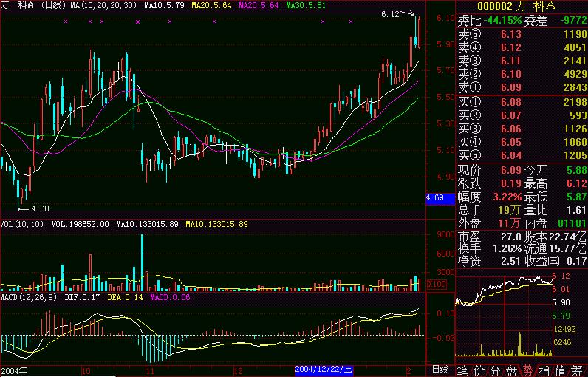Click the 2004/12/22 date marker on timeline
The image size is (588, 377).
coord(324,369)
